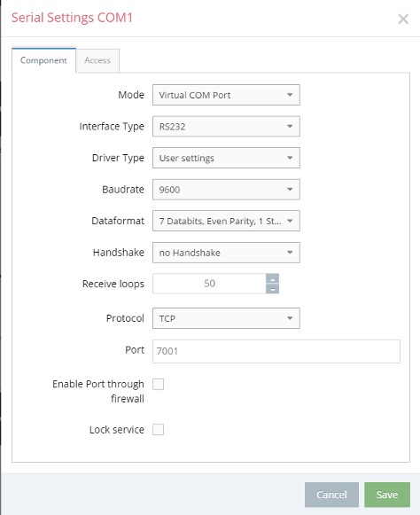This screenshot has width=420, height=515.
Task: Enable Port through firewall checkbox
Action: click(x=158, y=384)
